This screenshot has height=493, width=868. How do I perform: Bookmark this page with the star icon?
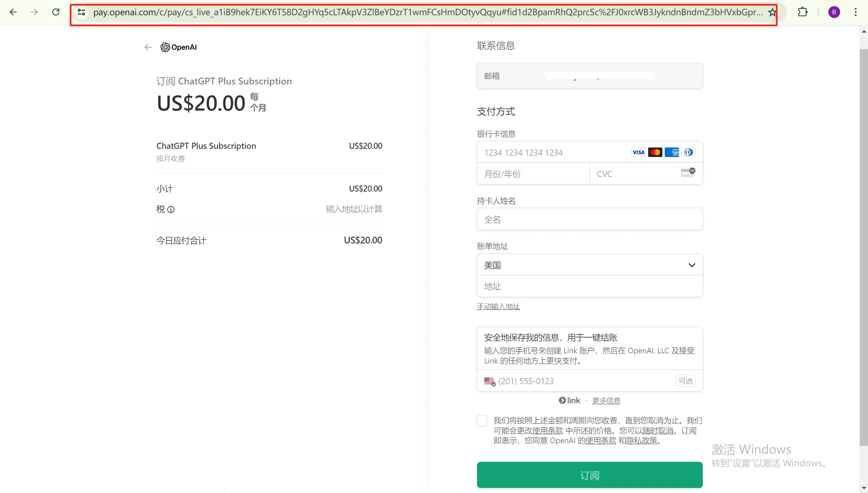point(772,13)
